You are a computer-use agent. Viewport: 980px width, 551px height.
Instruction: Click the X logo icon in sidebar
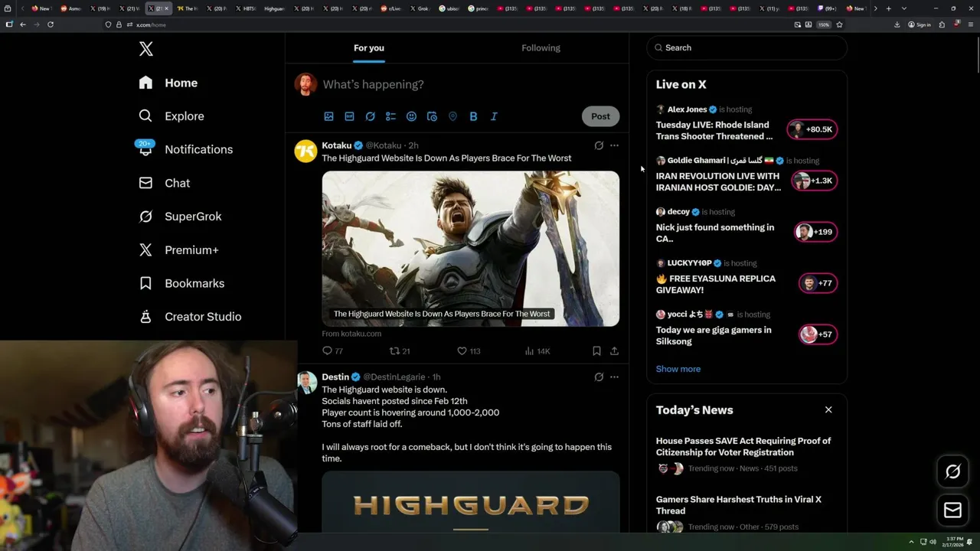[146, 49]
